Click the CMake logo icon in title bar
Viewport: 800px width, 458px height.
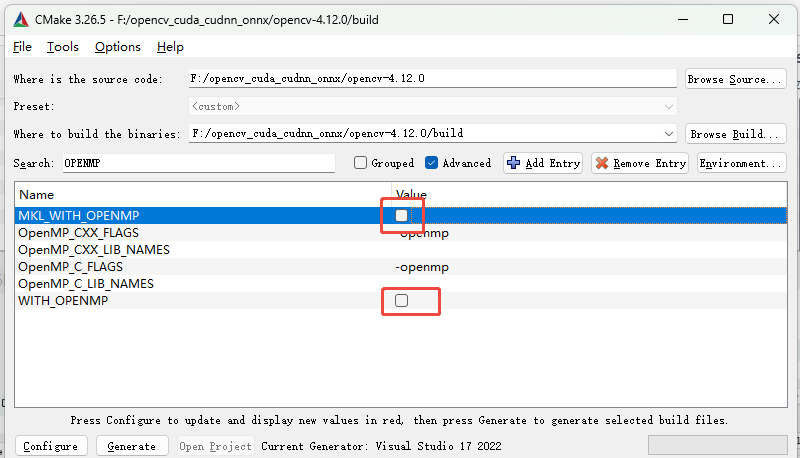point(20,20)
